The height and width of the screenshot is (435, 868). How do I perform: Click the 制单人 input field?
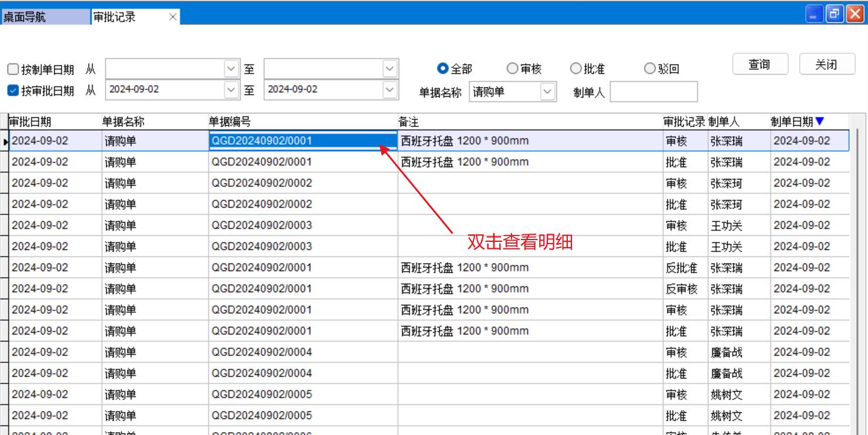654,92
